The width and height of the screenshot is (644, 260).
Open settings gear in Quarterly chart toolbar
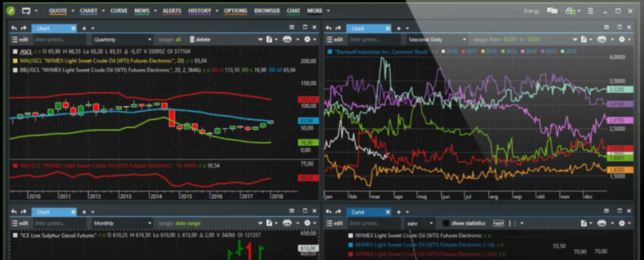pos(307,40)
